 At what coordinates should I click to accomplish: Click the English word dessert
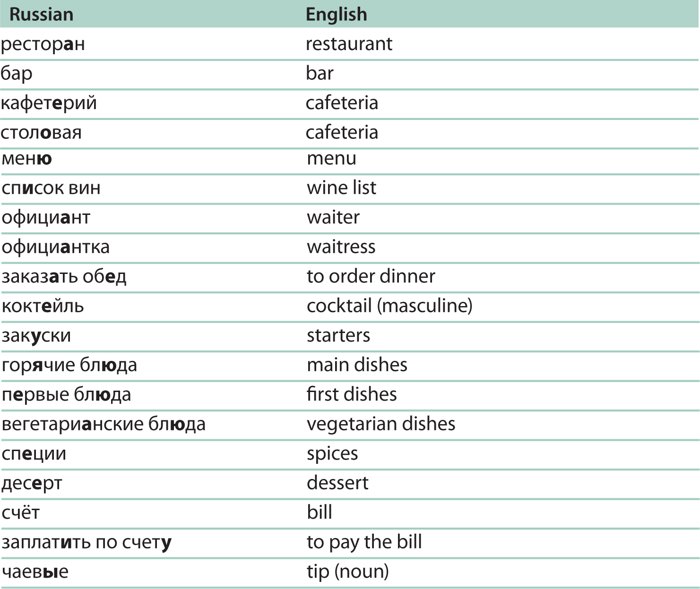click(x=337, y=483)
